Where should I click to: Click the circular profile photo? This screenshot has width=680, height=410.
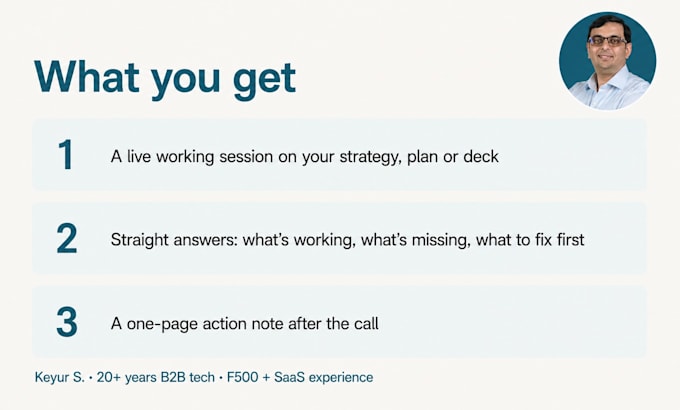click(607, 61)
